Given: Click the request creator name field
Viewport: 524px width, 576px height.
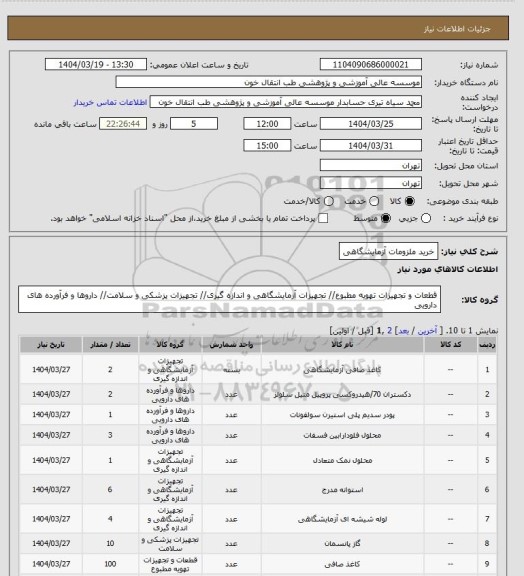Looking at the screenshot, I should 286,102.
